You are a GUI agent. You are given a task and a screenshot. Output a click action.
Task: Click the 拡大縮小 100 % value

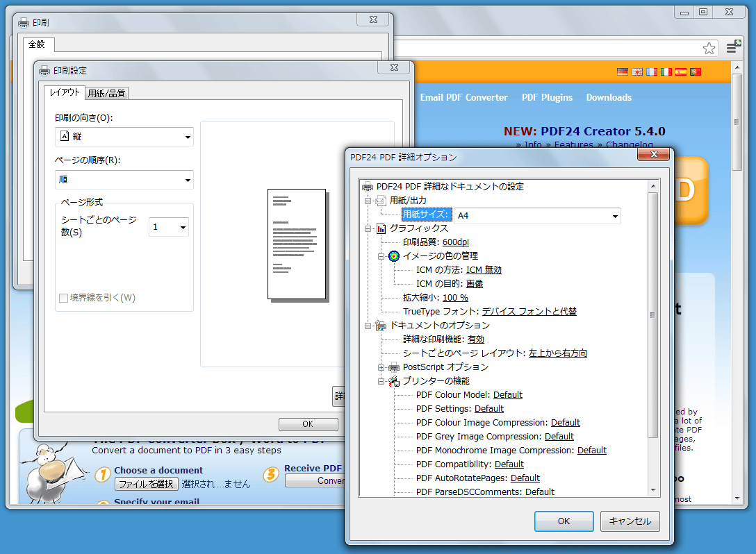point(455,298)
